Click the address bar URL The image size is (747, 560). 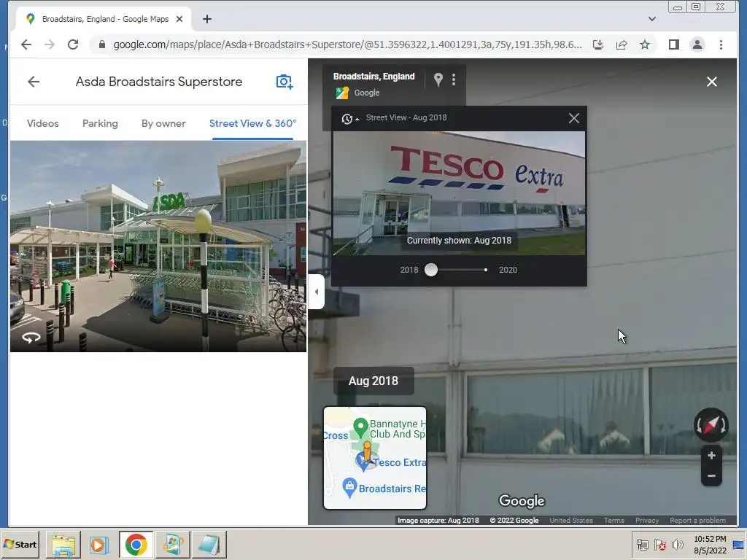[x=347, y=44]
